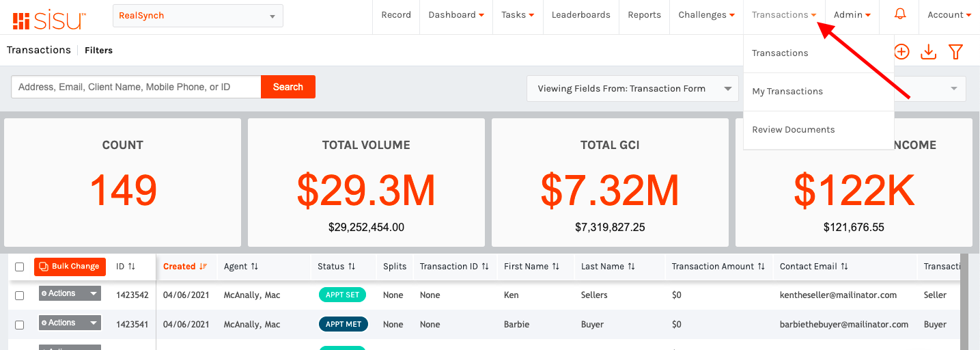
Task: Collapse the Transactions nav menu
Action: [x=784, y=15]
